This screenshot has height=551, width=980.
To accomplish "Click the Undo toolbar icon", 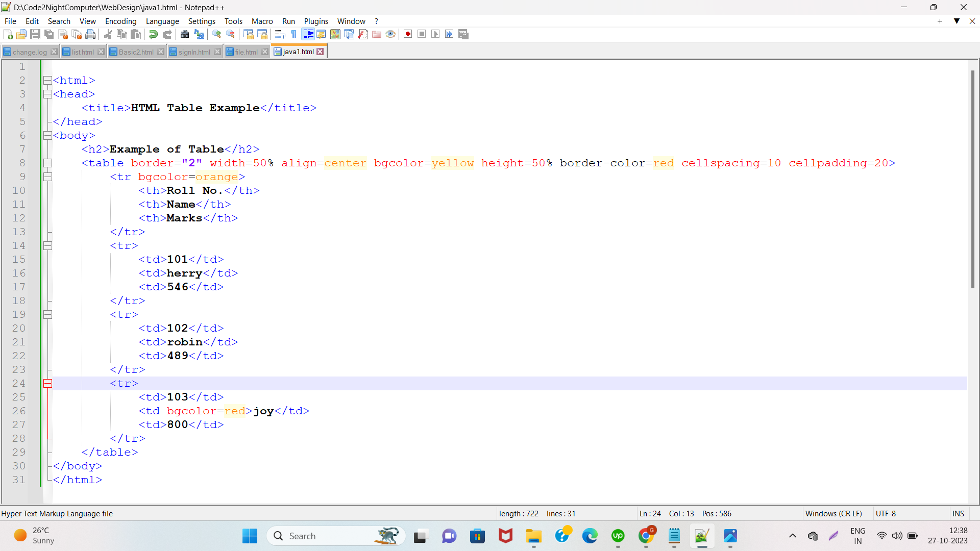I will 153,34.
